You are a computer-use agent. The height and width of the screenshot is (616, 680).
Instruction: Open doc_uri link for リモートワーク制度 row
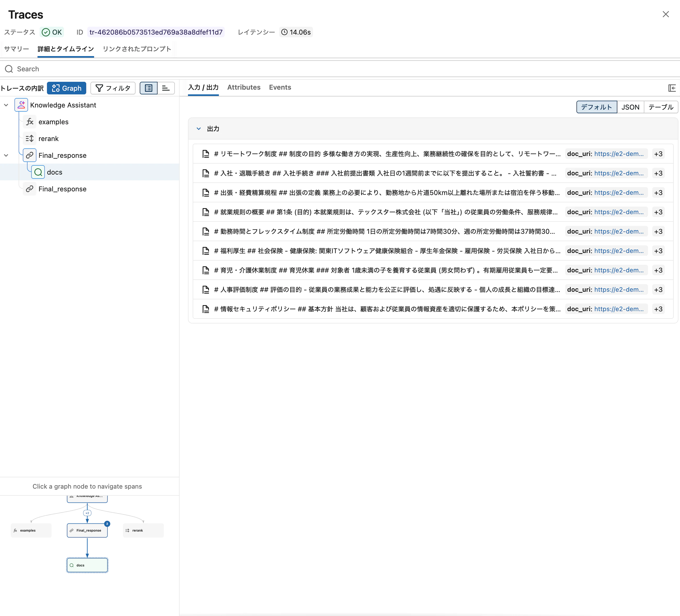click(619, 154)
